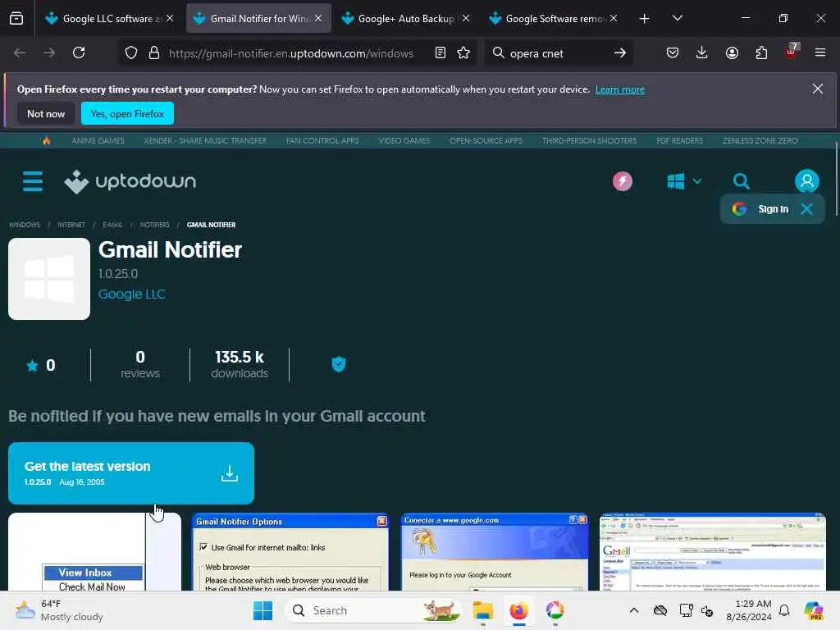The width and height of the screenshot is (840, 630).
Task: Click the trending flame icon
Action: [x=47, y=140]
